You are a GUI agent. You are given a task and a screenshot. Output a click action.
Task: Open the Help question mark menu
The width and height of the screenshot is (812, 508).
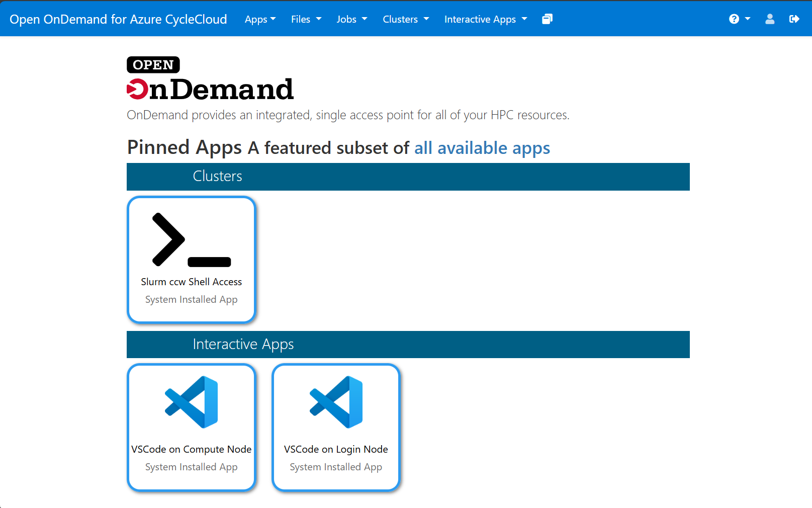click(734, 19)
